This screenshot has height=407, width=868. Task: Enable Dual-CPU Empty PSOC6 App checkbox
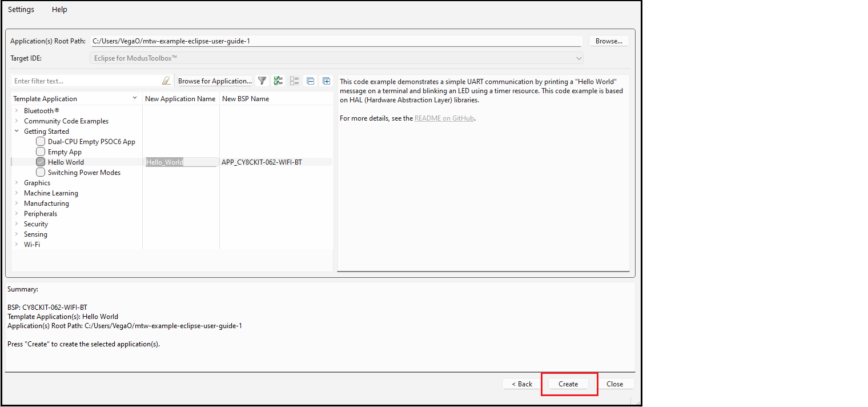point(41,142)
